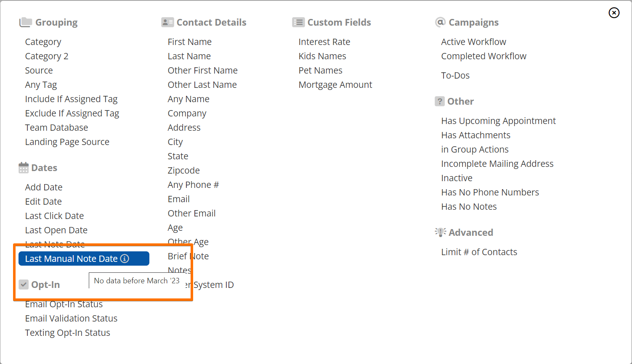Viewport: 632px width, 364px height.
Task: Click the Contact Details contact card icon
Action: 167,22
